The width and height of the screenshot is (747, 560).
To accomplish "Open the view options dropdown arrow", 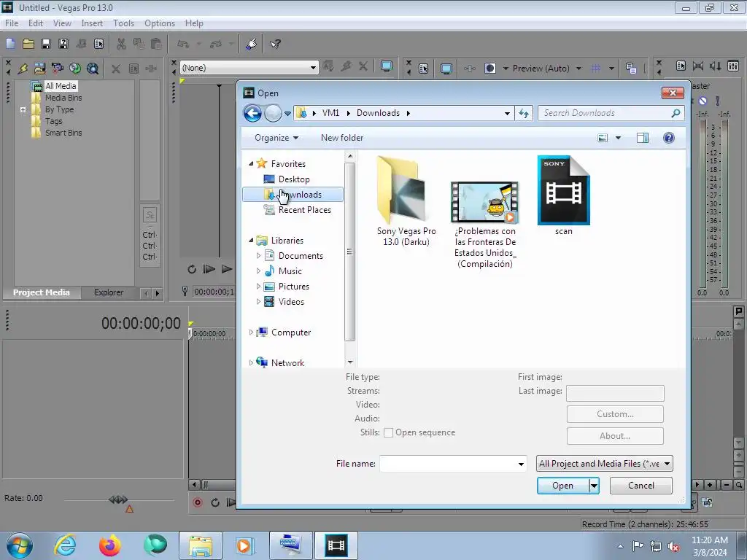I will tap(619, 138).
